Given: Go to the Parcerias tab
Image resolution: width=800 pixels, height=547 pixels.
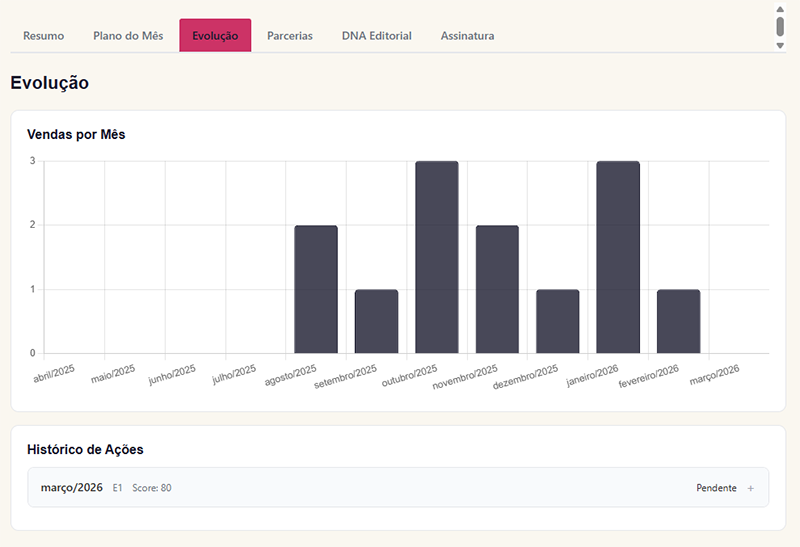Looking at the screenshot, I should (x=290, y=36).
